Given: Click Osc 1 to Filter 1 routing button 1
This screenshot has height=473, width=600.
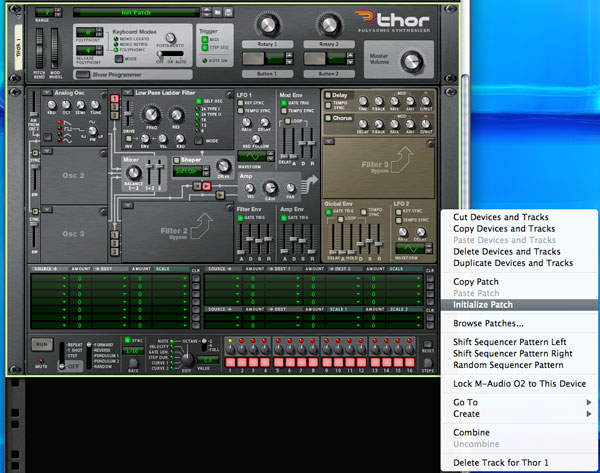Looking at the screenshot, I should tap(114, 98).
